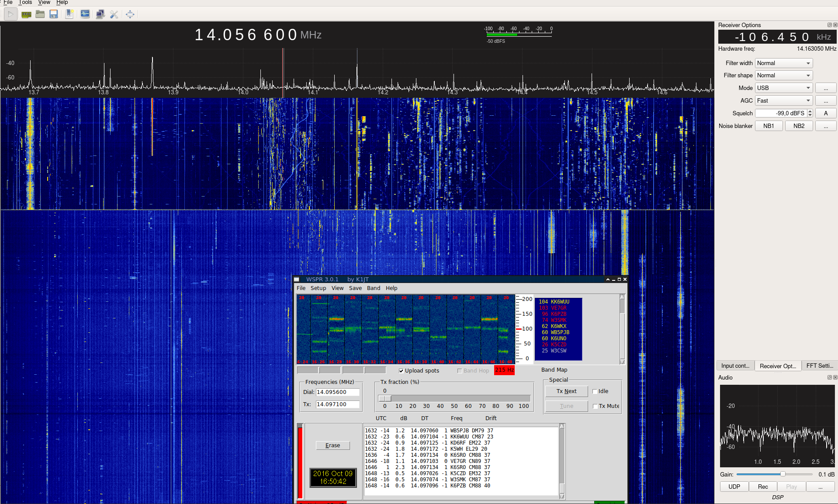Open the Tools menu

click(x=25, y=2)
